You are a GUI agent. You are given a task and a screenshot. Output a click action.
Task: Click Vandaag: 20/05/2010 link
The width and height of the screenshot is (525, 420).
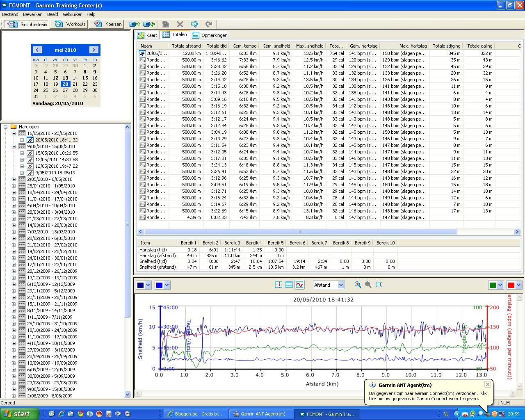[x=57, y=103]
